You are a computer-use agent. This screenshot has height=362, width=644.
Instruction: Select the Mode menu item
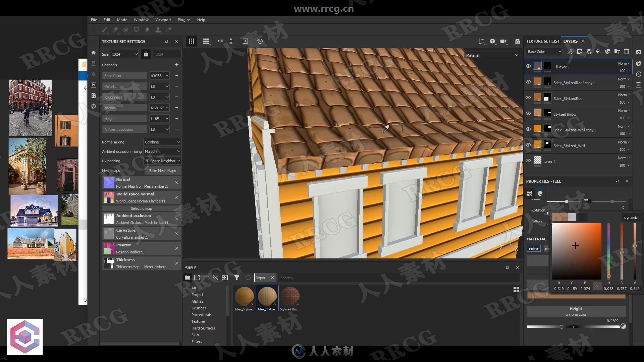pyautogui.click(x=122, y=19)
